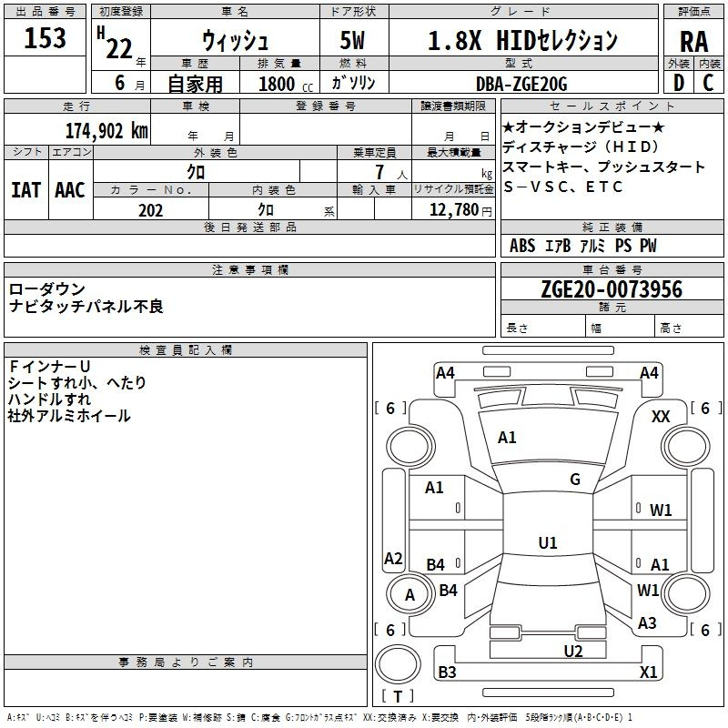Click the U1 roof dent mark
This screenshot has height=728, width=728.
pos(548,542)
